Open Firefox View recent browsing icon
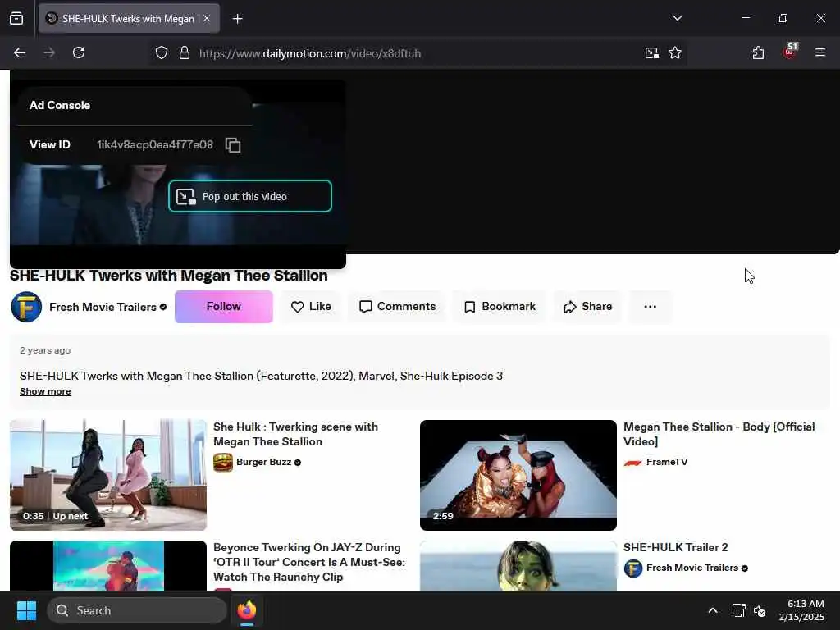Screen dimensions: 840x630 (x=16, y=19)
